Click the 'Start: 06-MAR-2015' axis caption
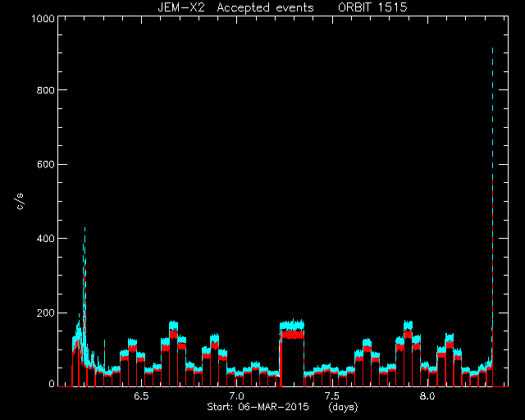The width and height of the screenshot is (525, 420). [258, 407]
